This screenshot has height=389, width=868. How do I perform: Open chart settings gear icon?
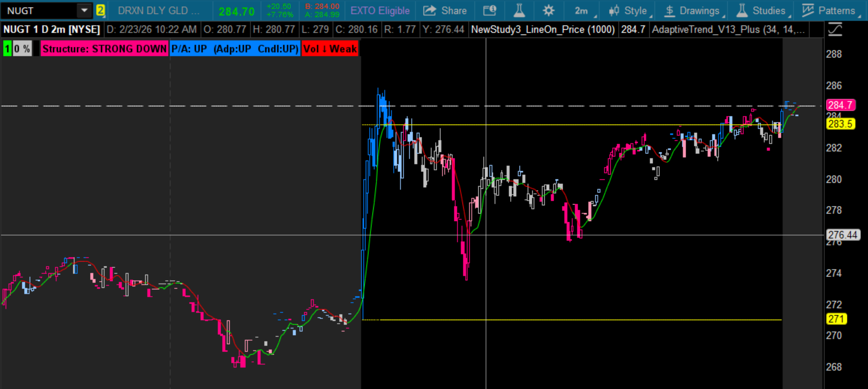pyautogui.click(x=548, y=11)
